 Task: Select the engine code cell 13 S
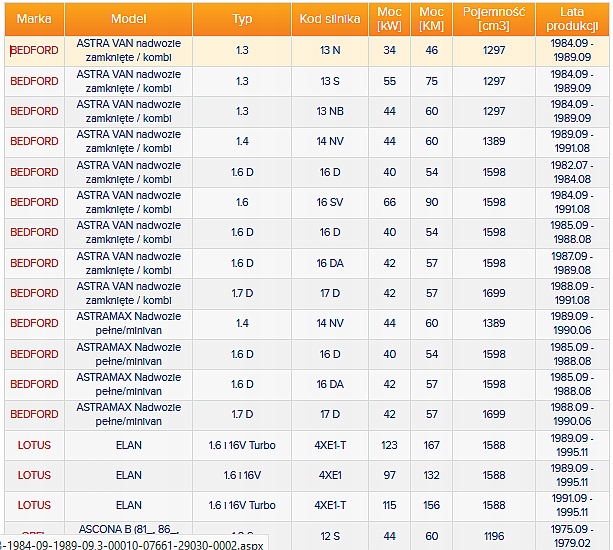330,81
